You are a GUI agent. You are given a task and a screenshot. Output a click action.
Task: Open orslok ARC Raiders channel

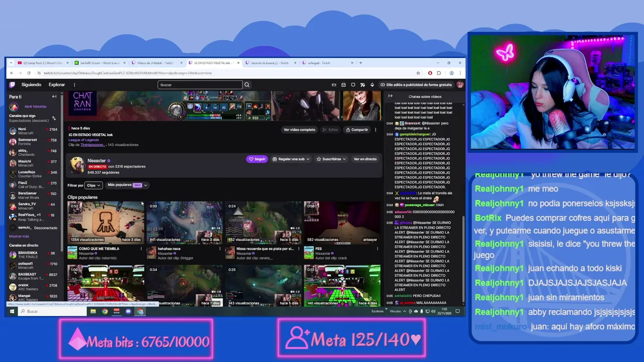pyautogui.click(x=33, y=287)
